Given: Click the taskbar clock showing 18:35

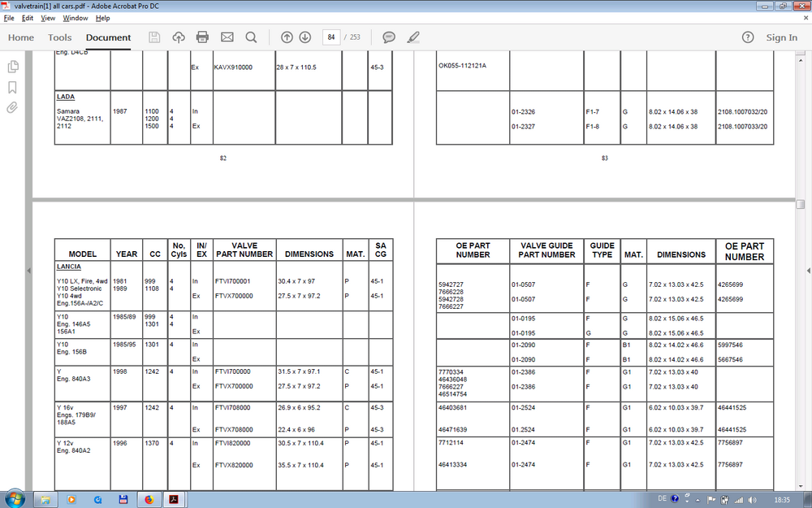Looking at the screenshot, I should pyautogui.click(x=782, y=500).
